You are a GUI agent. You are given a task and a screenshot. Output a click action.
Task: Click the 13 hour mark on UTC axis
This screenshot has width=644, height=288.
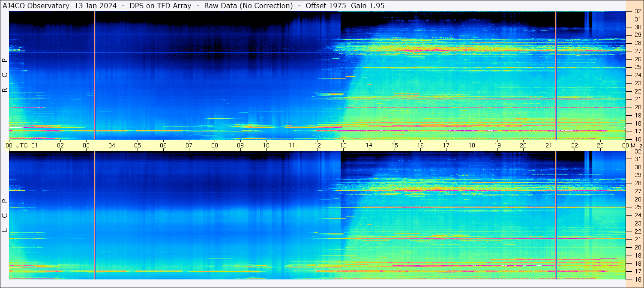coord(343,145)
